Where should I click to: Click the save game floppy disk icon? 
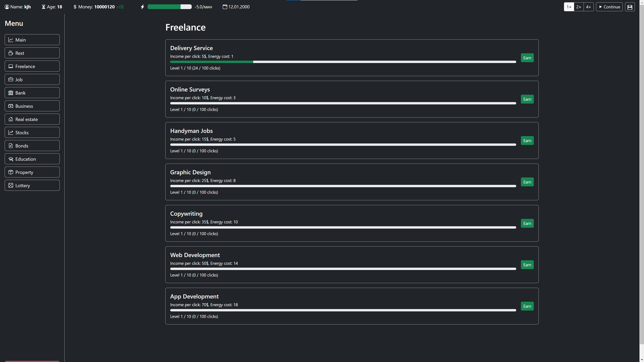pyautogui.click(x=630, y=7)
